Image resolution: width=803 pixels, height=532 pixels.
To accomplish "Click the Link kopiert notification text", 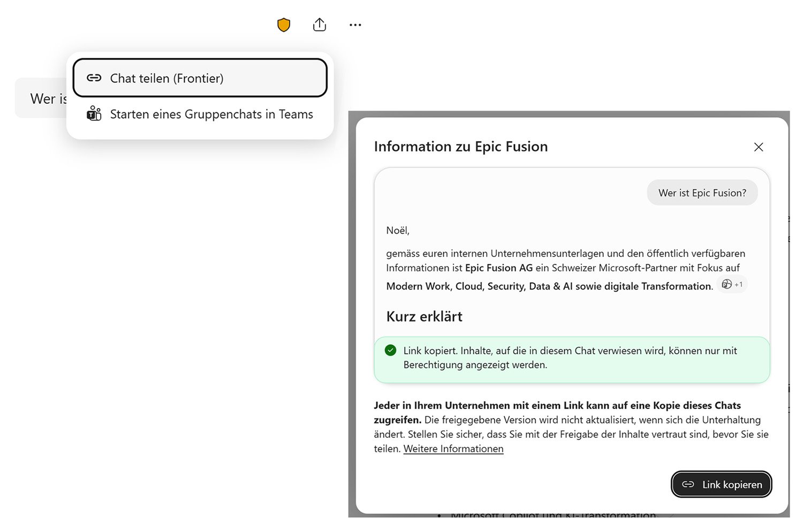I will [570, 358].
